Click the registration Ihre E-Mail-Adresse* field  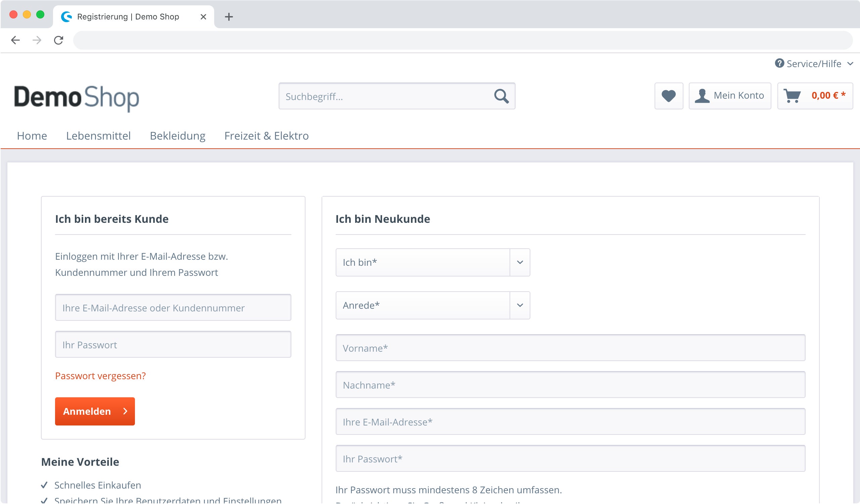pyautogui.click(x=570, y=421)
